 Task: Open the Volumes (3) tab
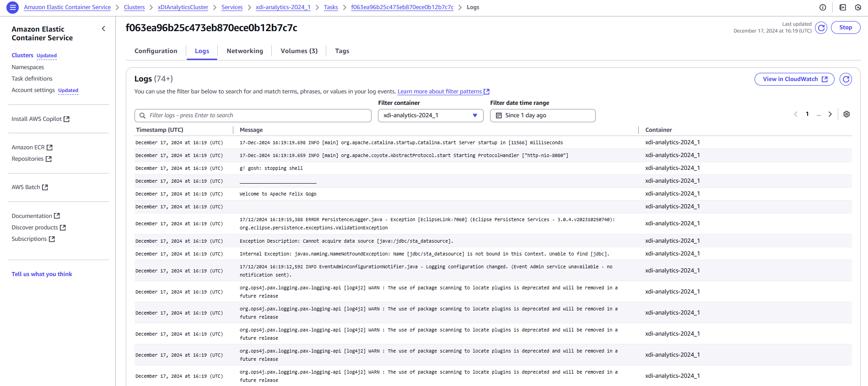[299, 51]
